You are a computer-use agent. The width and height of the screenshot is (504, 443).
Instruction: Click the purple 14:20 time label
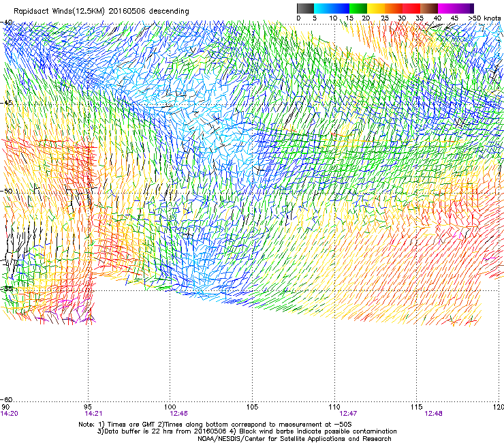10,414
